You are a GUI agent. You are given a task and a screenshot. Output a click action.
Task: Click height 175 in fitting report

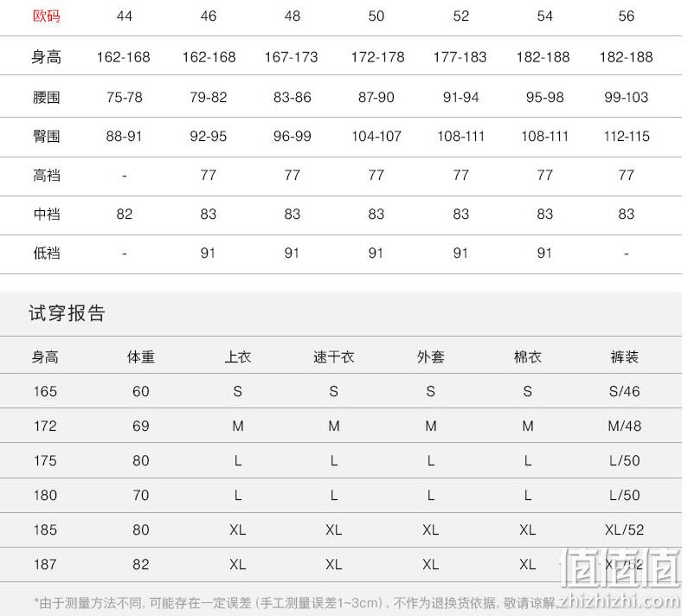point(45,460)
